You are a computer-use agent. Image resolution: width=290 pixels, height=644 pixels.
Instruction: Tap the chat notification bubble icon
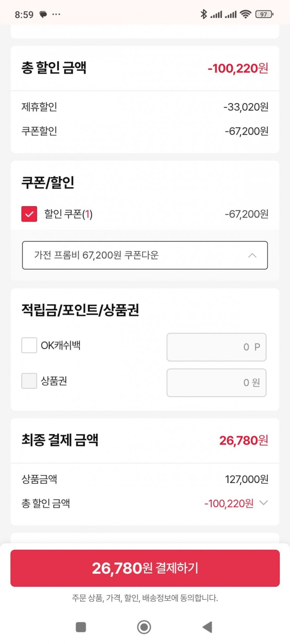[x=43, y=15]
